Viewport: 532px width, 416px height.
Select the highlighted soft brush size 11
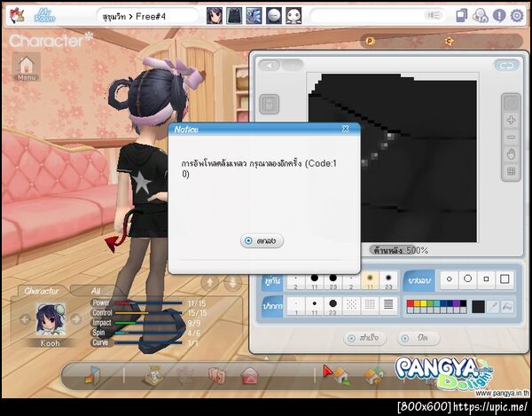click(x=370, y=281)
